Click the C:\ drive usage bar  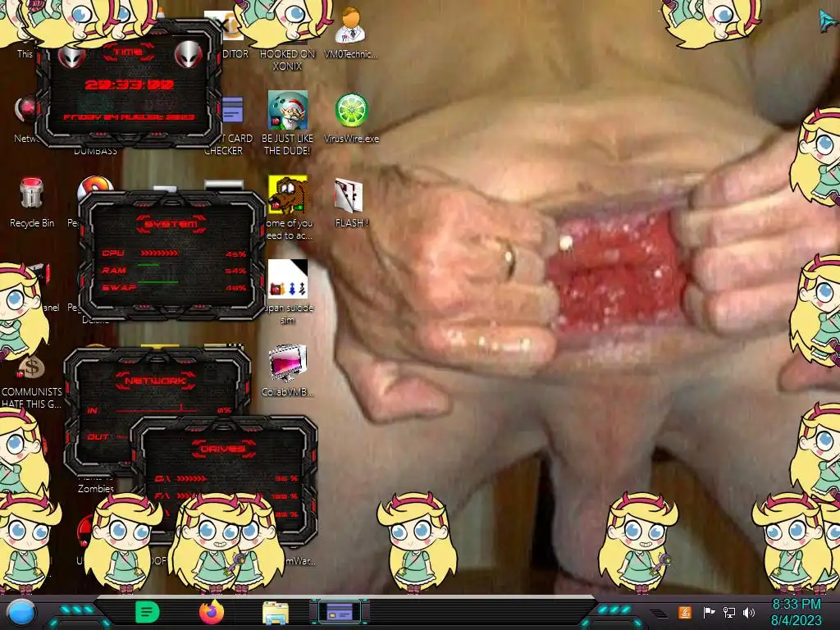(192, 478)
